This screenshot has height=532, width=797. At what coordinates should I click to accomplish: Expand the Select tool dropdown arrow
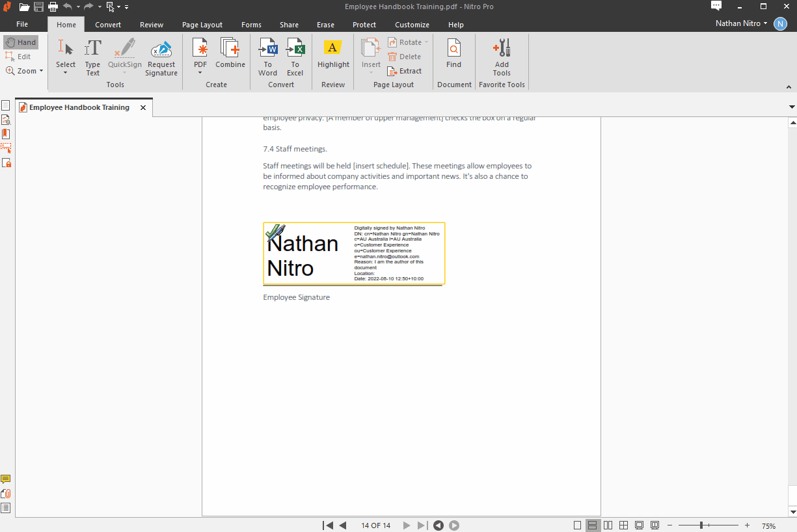pos(66,73)
